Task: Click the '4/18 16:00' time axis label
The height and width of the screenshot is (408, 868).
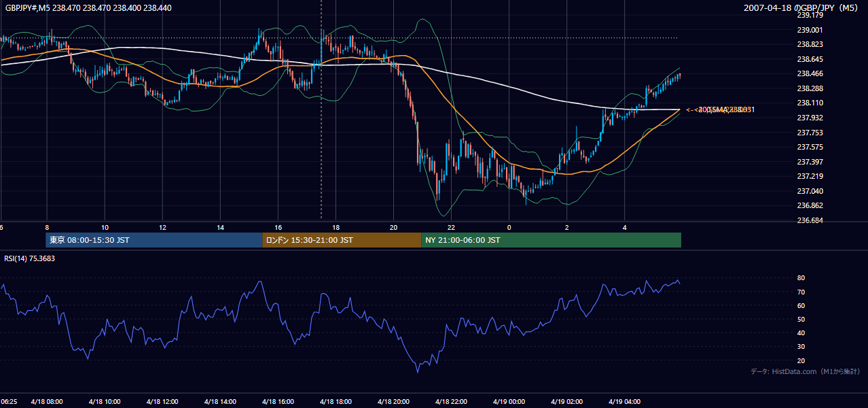Action: pyautogui.click(x=278, y=402)
